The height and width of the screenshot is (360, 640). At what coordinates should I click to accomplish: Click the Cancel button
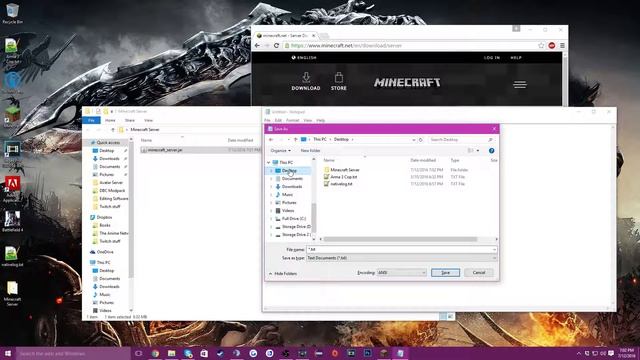(x=479, y=273)
